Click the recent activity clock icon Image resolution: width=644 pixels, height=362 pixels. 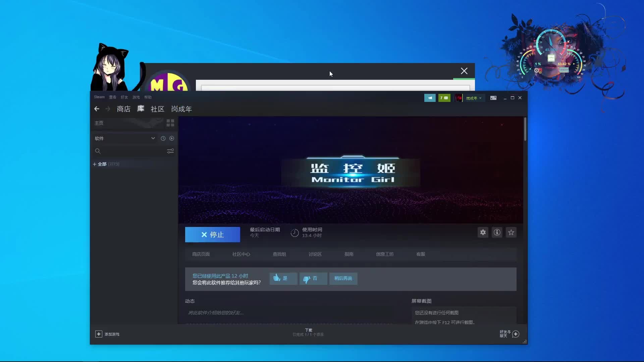[x=163, y=138]
